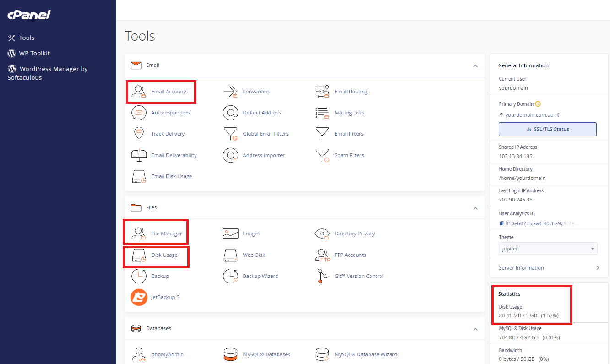
Task: Click the Tools page heading
Action: pyautogui.click(x=140, y=36)
